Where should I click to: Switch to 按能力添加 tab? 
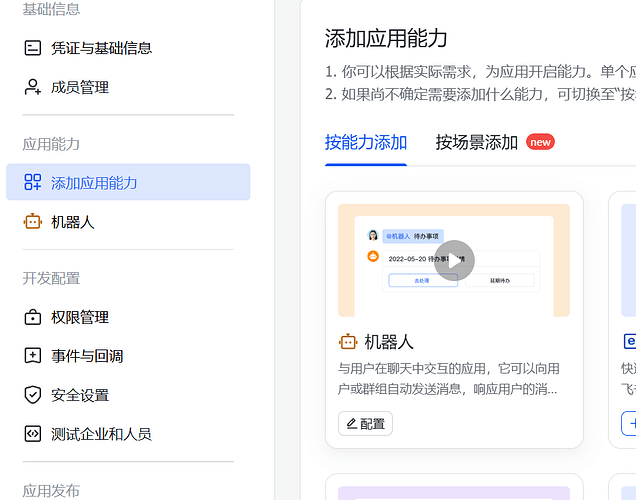click(365, 143)
